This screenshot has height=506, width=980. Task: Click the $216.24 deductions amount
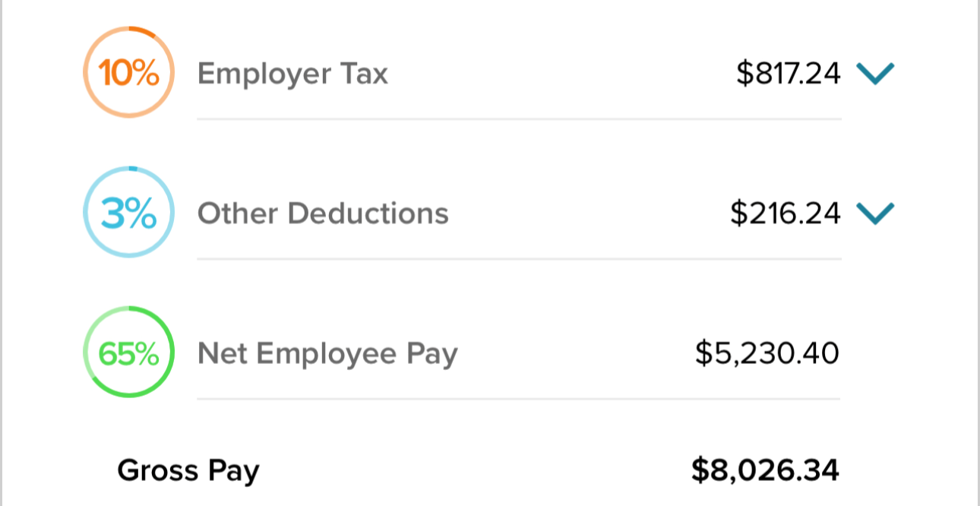pos(786,213)
